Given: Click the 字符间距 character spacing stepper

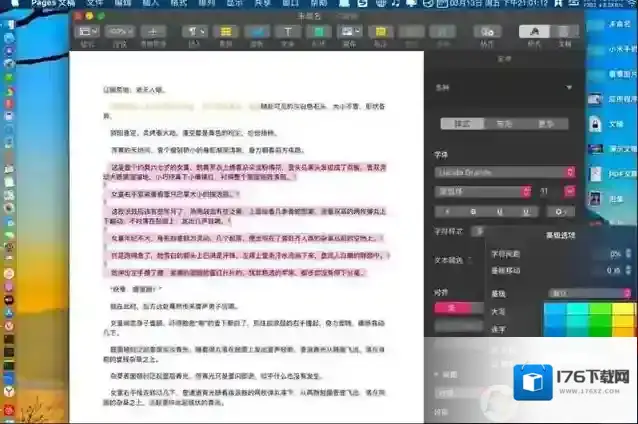Looking at the screenshot, I should [x=629, y=254].
